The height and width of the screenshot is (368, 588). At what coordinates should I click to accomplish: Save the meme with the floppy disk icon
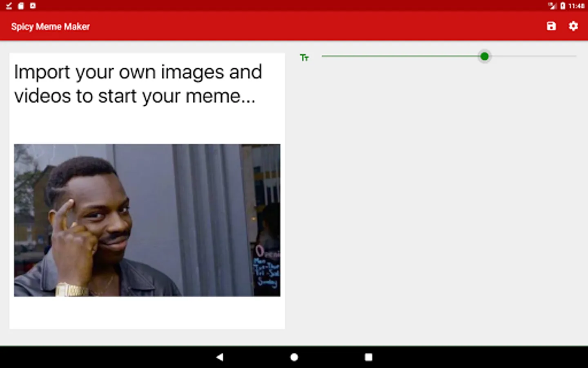[551, 26]
